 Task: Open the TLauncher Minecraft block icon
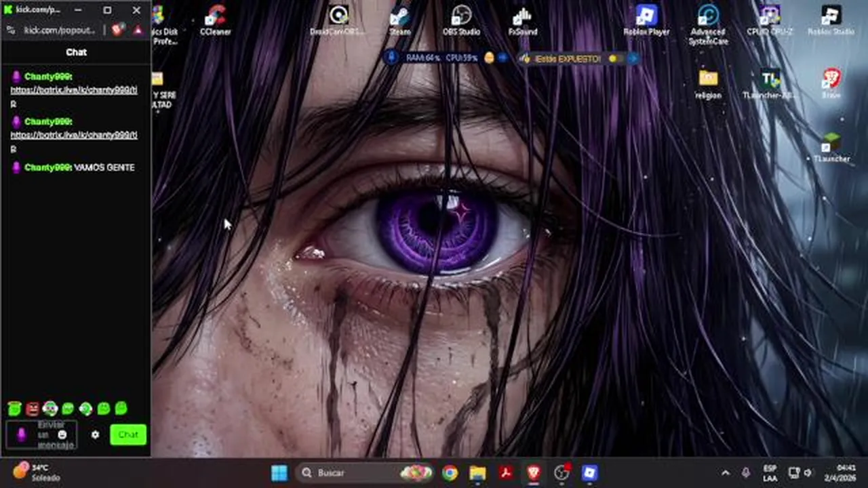coord(831,147)
